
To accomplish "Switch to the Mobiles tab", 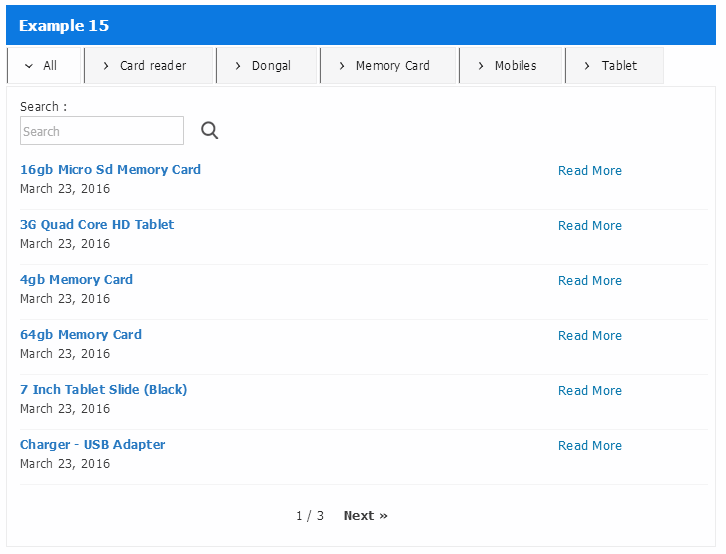I will tap(511, 65).
